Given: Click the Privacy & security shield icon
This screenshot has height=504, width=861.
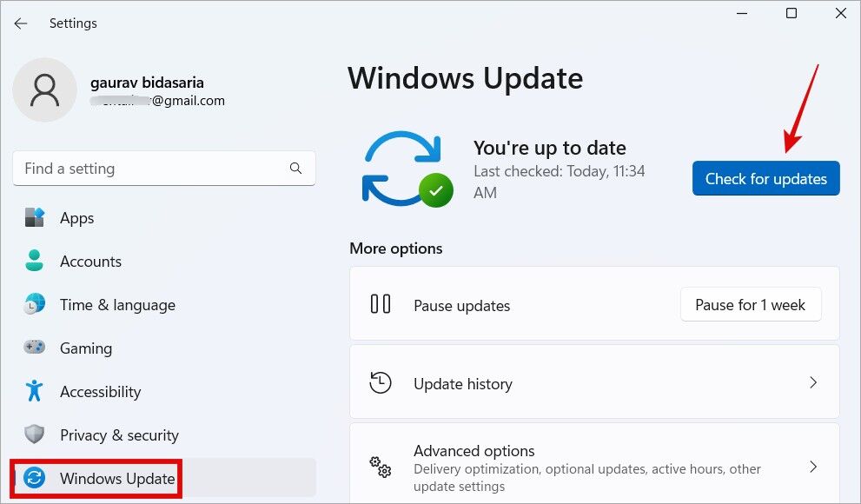Looking at the screenshot, I should point(35,434).
